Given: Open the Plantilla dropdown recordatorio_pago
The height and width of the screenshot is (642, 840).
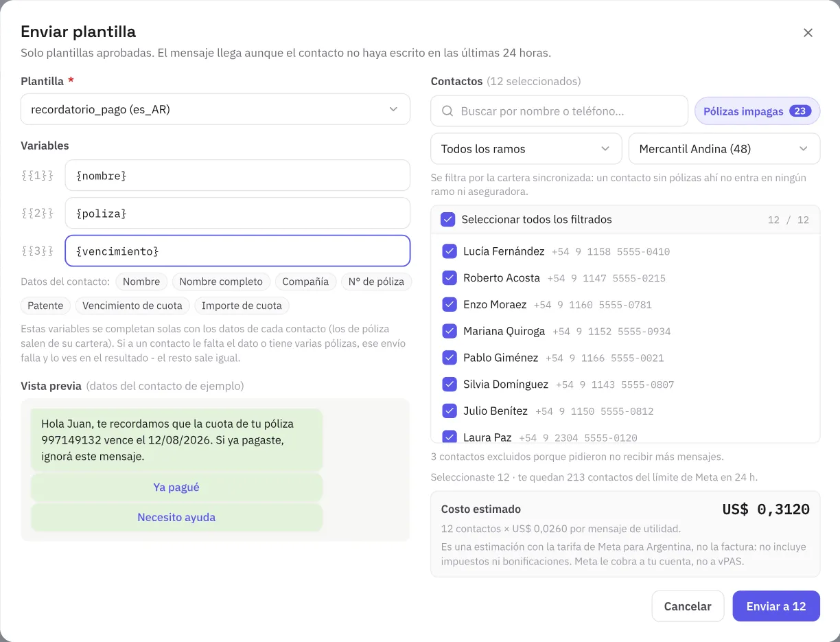Looking at the screenshot, I should click(215, 109).
